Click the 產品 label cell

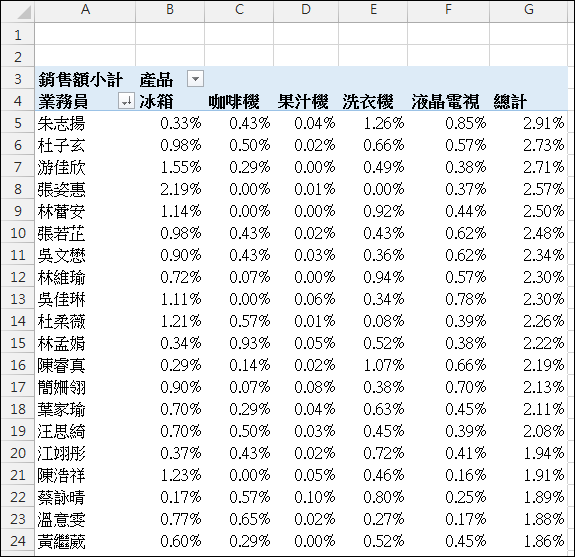click(156, 79)
